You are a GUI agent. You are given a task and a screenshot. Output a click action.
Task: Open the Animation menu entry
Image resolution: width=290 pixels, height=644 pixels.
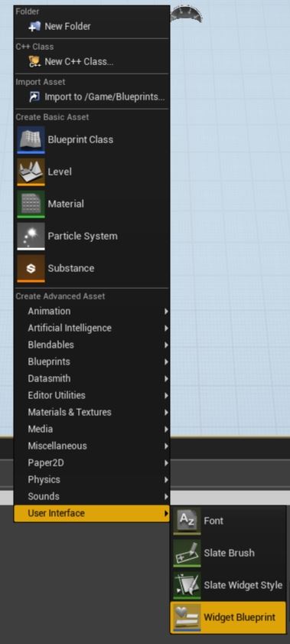pos(92,312)
